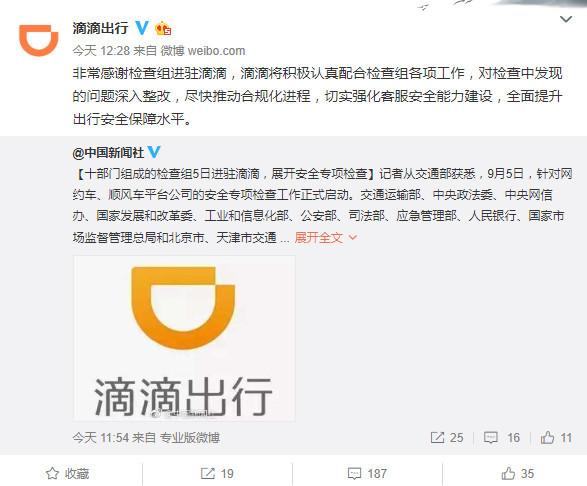Click the blue verified V badge beside 滴滴出行
Screen dimensions: 587x486
tap(142, 28)
